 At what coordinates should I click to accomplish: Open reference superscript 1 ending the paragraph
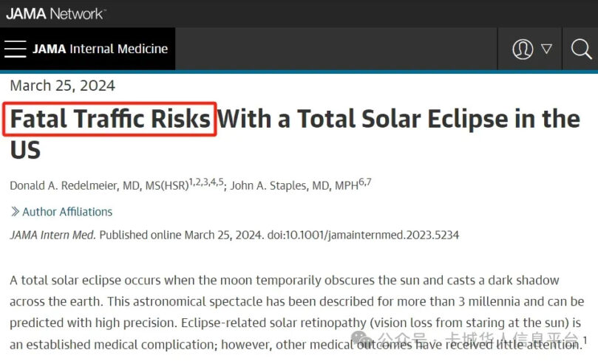point(585,340)
